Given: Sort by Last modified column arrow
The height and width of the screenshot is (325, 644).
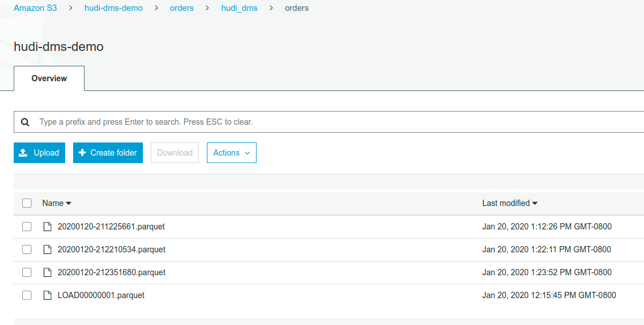Looking at the screenshot, I should (x=535, y=204).
